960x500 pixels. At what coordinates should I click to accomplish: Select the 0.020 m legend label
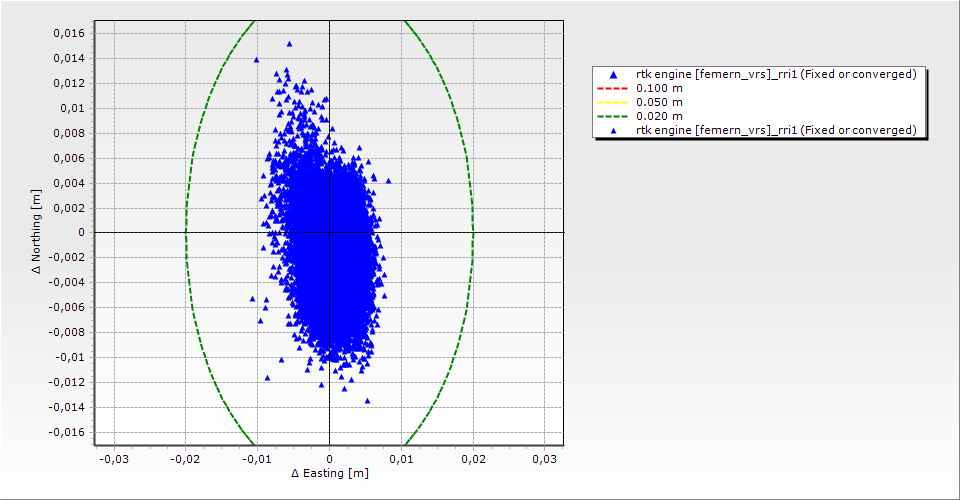click(660, 116)
